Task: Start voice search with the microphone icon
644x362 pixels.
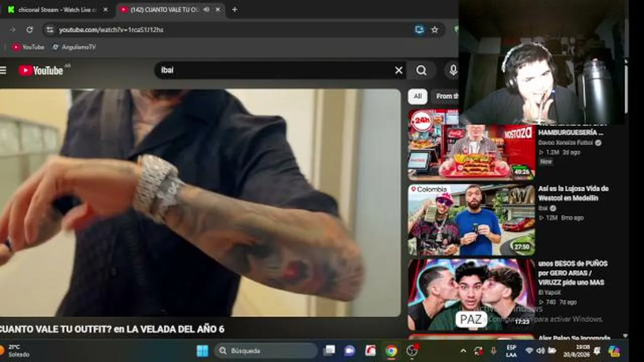Action: click(453, 70)
